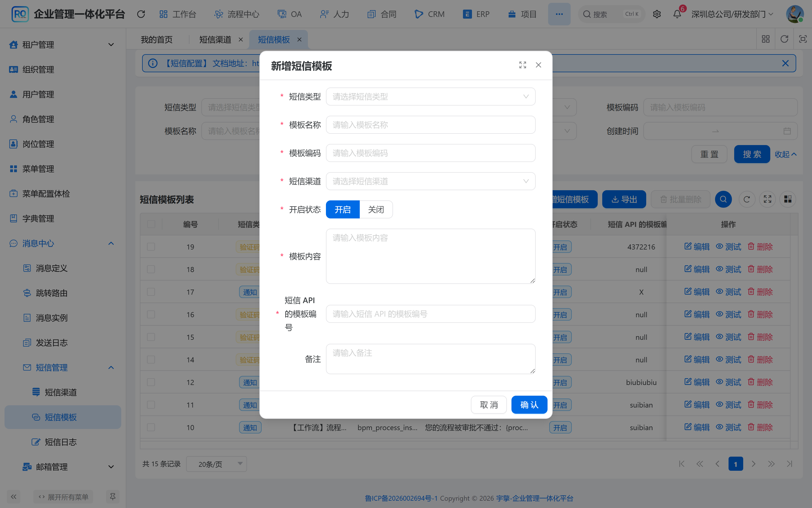The height and width of the screenshot is (508, 812).
Task: Toggle table fullscreen icon
Action: click(x=767, y=199)
